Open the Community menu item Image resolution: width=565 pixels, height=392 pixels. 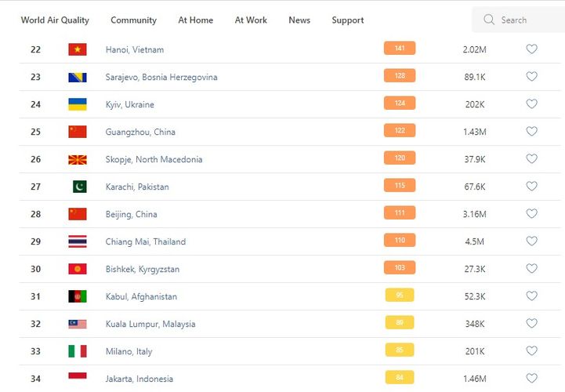pos(133,20)
